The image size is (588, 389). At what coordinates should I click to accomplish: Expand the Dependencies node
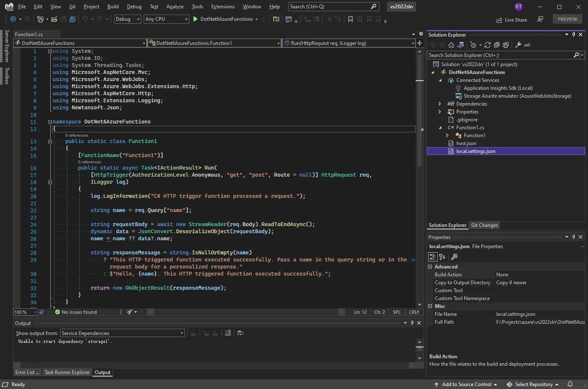[440, 104]
